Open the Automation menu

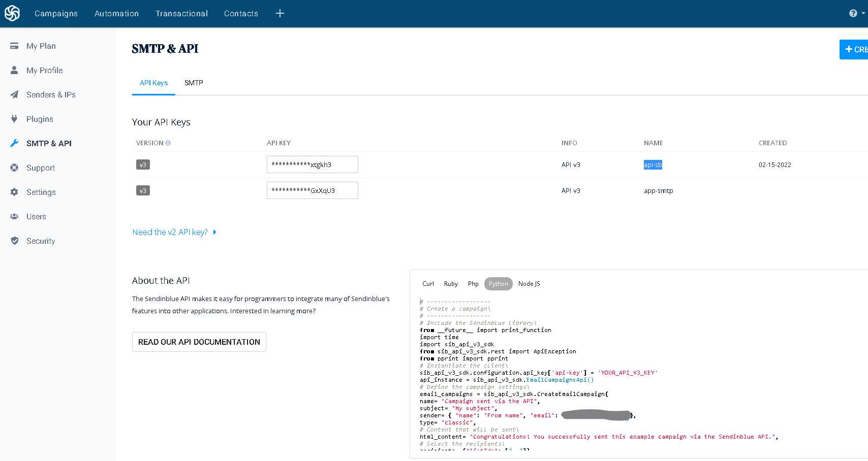point(116,13)
